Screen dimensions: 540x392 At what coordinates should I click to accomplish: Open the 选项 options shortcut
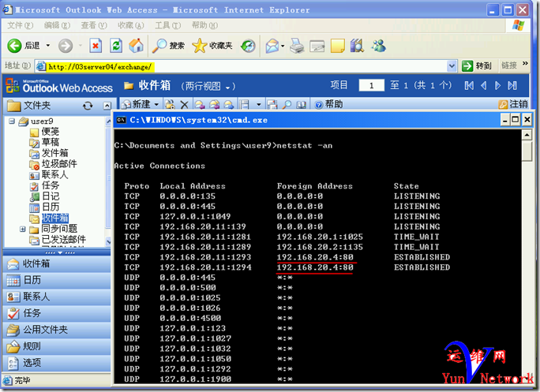click(57, 363)
